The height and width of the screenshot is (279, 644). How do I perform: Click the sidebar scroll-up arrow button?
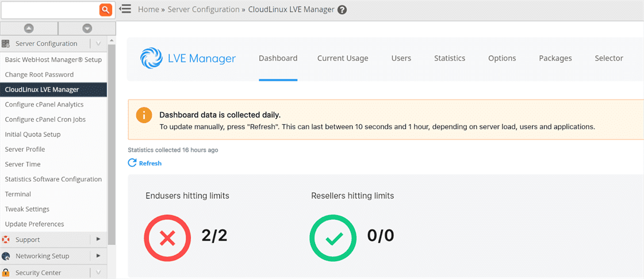[x=29, y=28]
